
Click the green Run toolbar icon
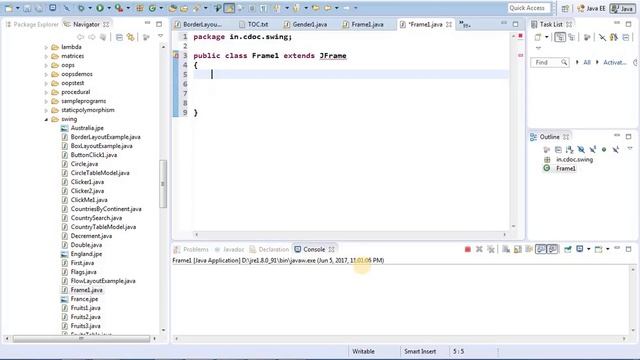coord(100,8)
